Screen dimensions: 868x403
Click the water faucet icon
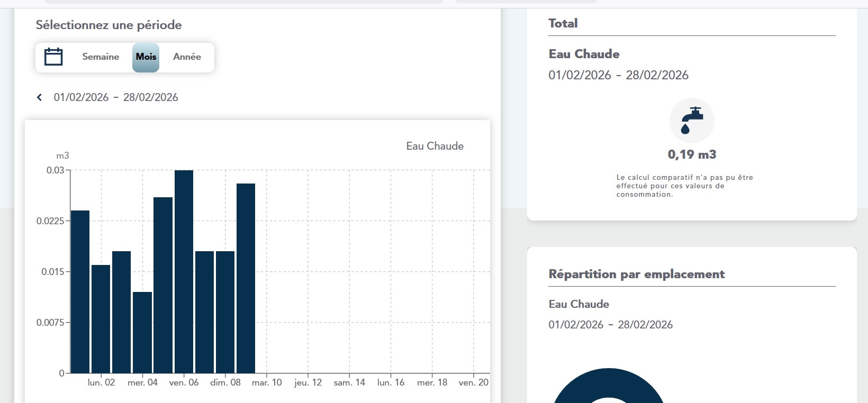692,121
